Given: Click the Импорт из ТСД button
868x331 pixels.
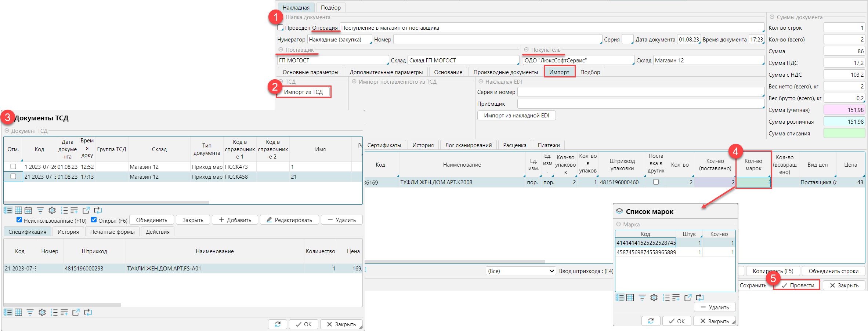Looking at the screenshot, I should pyautogui.click(x=303, y=92).
